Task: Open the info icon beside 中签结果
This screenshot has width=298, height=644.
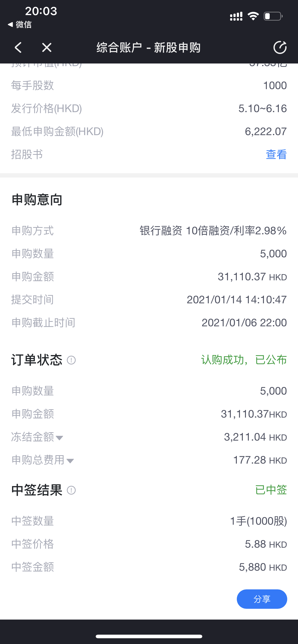Action: pos(71,490)
